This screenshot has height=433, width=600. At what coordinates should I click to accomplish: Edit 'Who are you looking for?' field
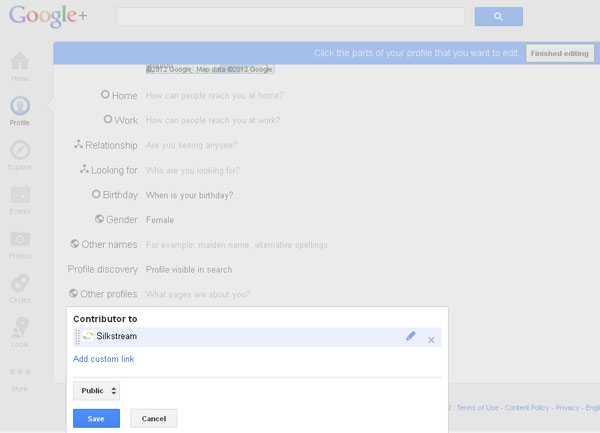pos(192,170)
